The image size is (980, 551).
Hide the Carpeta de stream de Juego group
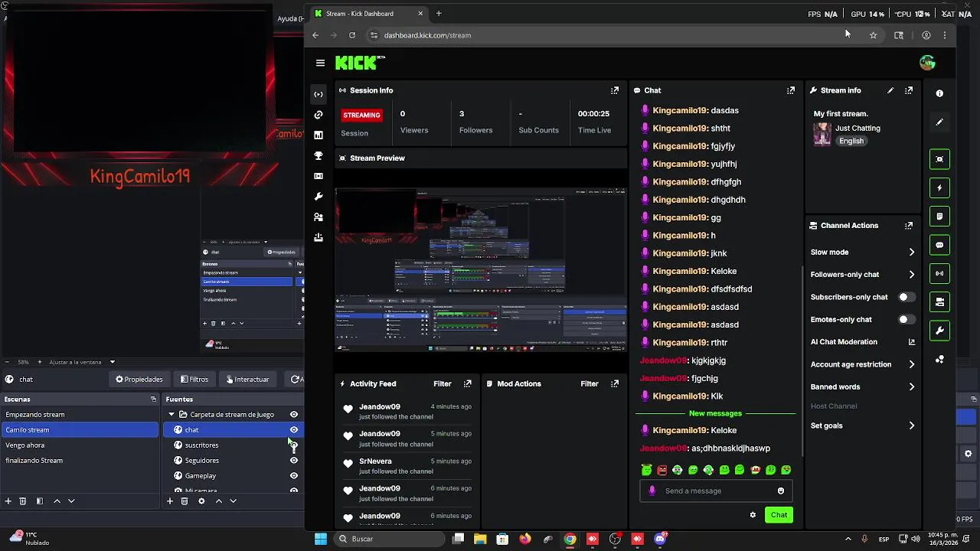[293, 415]
